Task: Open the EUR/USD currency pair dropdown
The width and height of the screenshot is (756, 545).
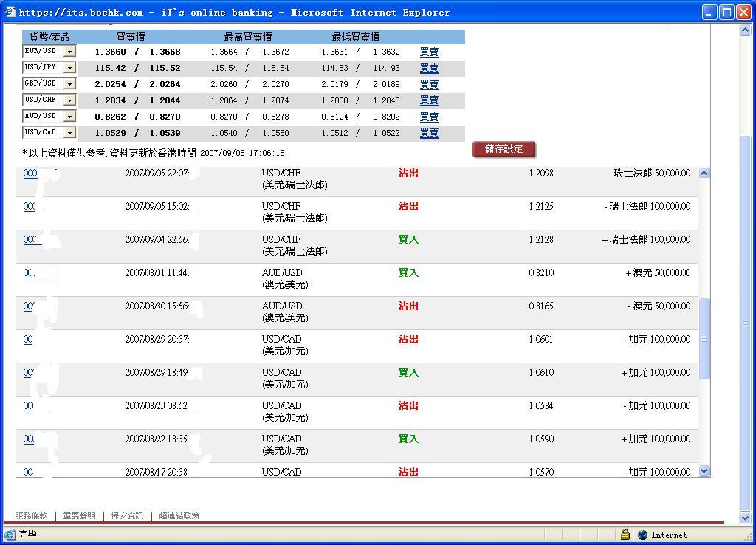Action: coord(70,51)
